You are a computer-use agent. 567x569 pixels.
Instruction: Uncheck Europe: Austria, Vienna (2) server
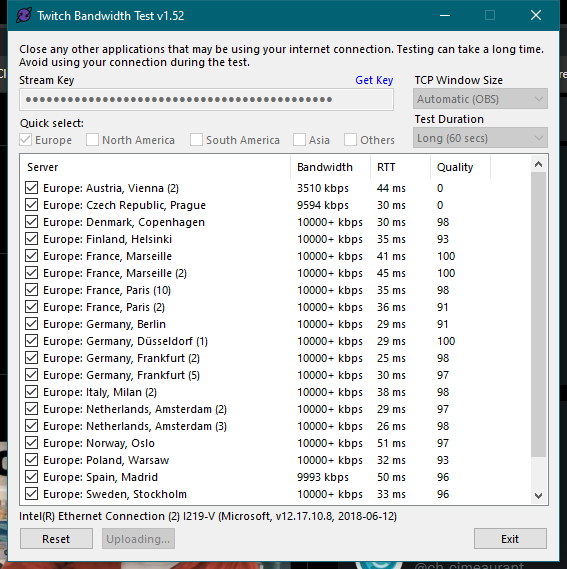coord(32,188)
